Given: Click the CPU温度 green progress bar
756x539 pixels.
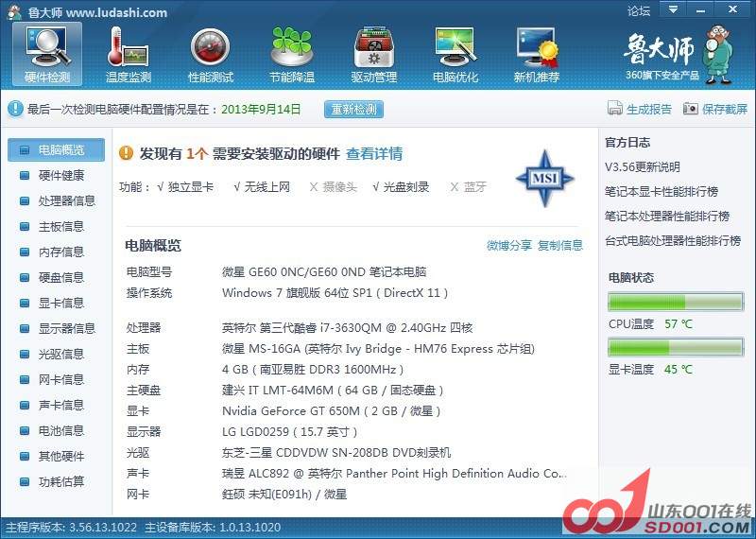Looking at the screenshot, I should (676, 302).
